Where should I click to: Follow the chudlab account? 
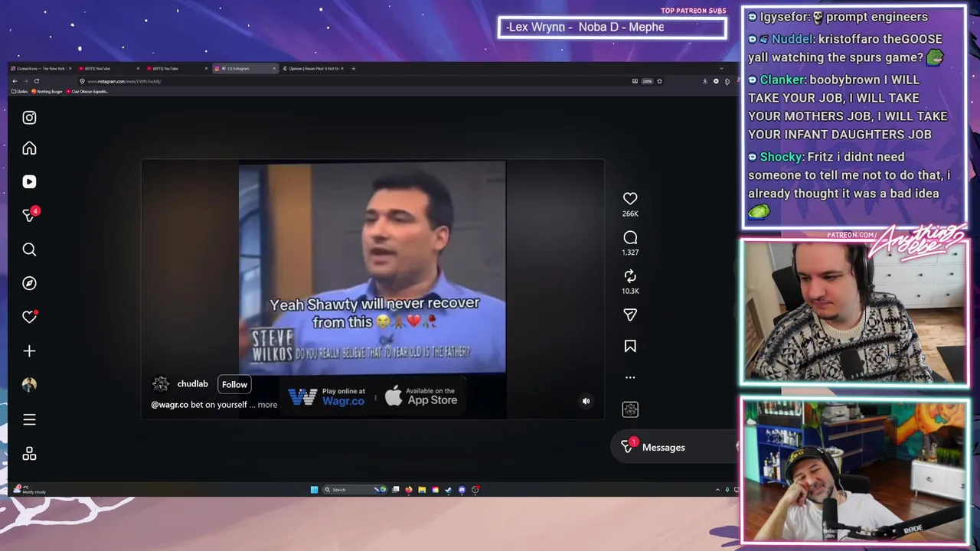point(234,384)
